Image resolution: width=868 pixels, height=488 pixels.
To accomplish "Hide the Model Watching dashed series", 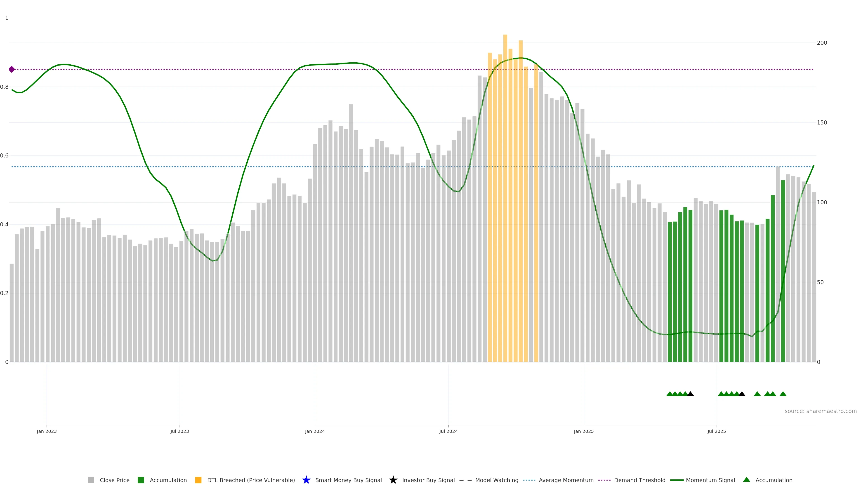I will (496, 480).
